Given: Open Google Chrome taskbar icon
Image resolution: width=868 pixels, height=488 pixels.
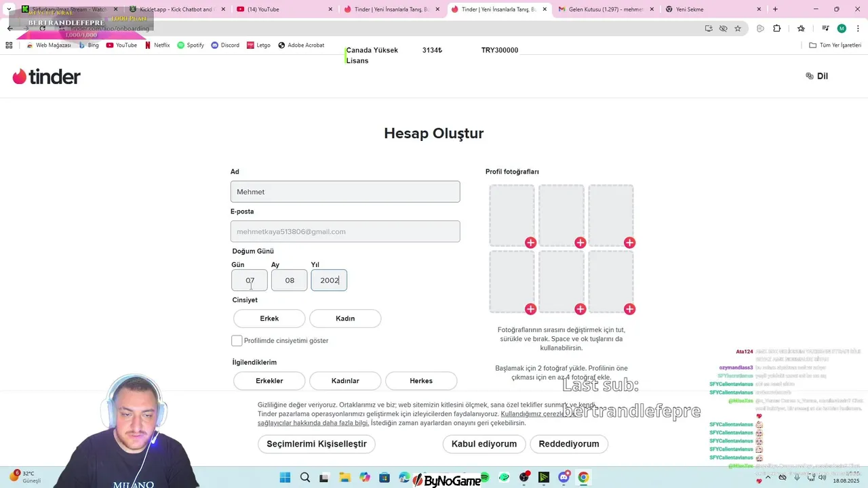Looking at the screenshot, I should click(583, 477).
